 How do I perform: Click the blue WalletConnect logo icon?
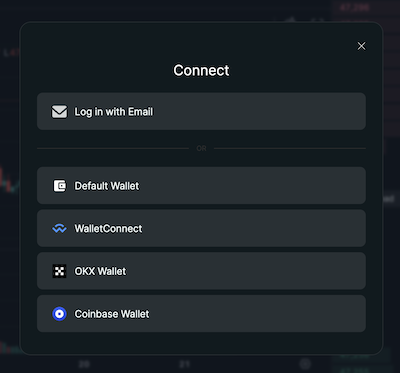[x=59, y=229]
